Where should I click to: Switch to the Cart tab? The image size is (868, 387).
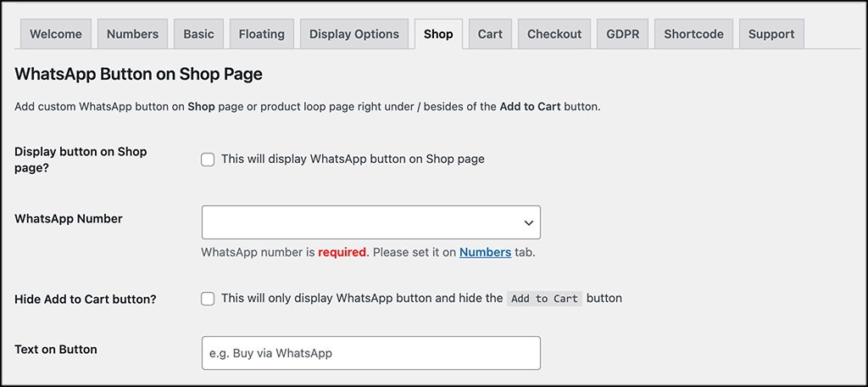point(490,34)
